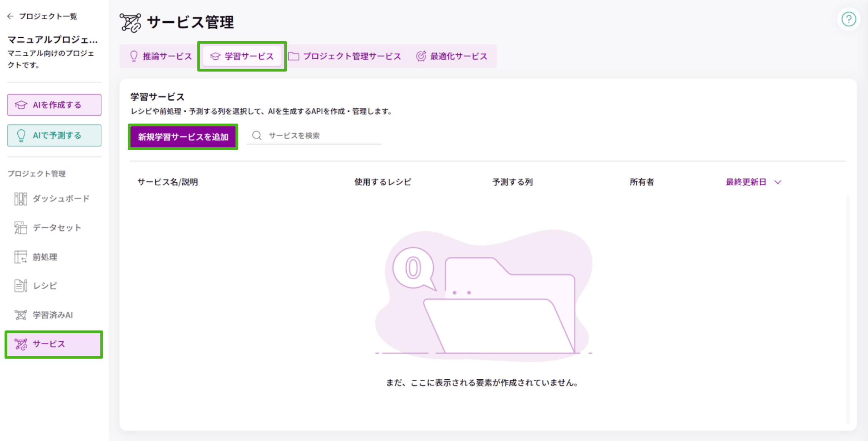Viewport: 868px width, 441px height.
Task: Click the サービス管理 header network icon
Action: (131, 22)
